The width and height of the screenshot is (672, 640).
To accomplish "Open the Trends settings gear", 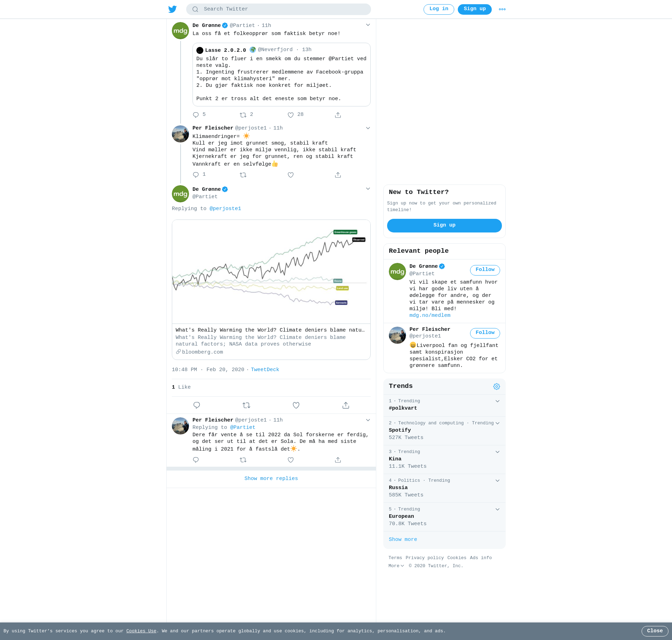I will [x=497, y=387].
